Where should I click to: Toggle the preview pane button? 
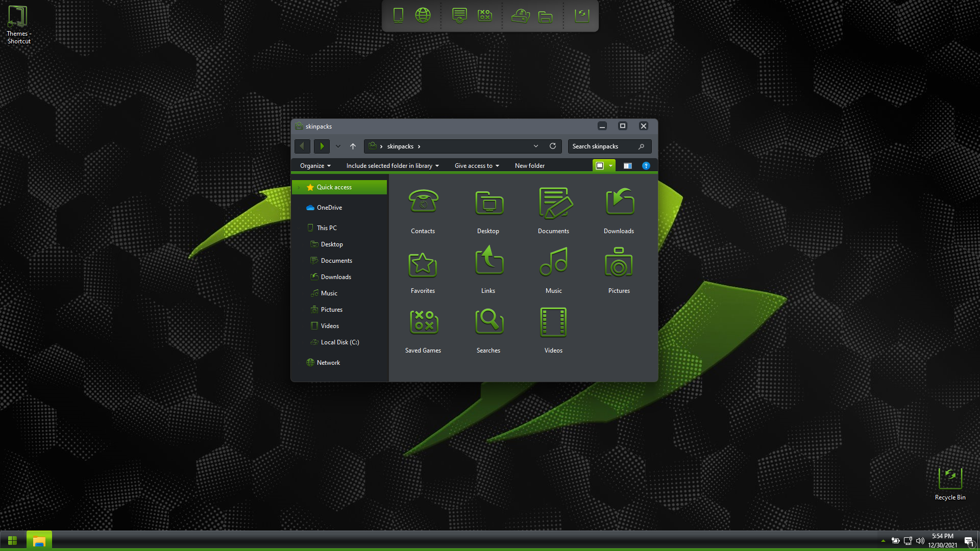627,166
